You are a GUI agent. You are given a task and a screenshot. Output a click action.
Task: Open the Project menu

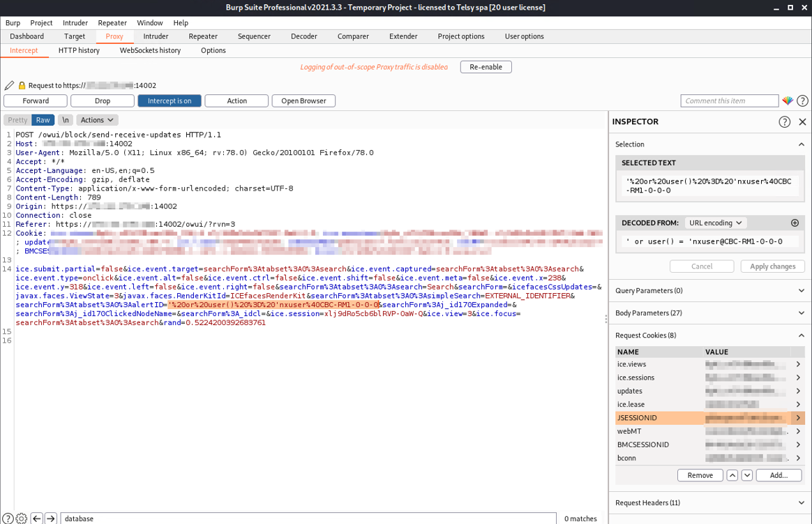coord(41,23)
